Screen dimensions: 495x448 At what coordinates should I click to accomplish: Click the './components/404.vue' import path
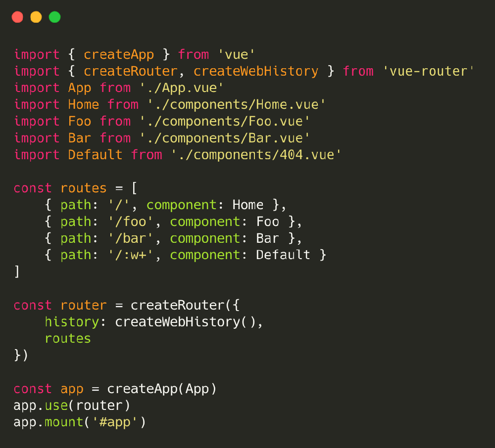click(256, 155)
